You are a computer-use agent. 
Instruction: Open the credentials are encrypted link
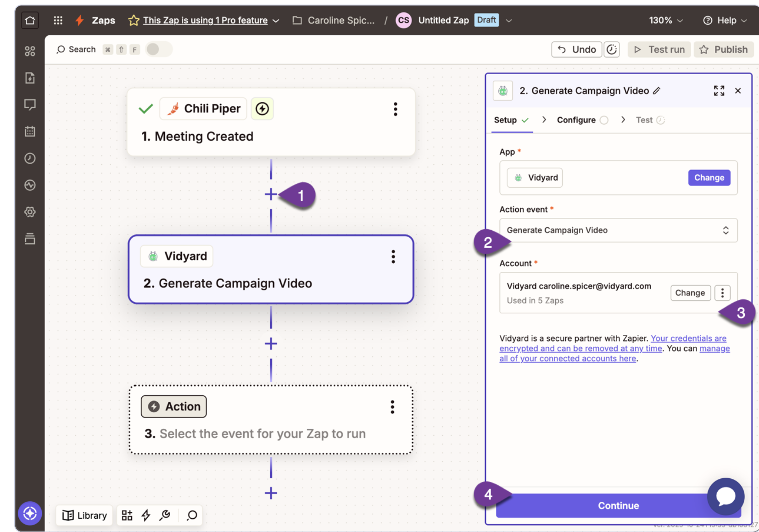613,344
